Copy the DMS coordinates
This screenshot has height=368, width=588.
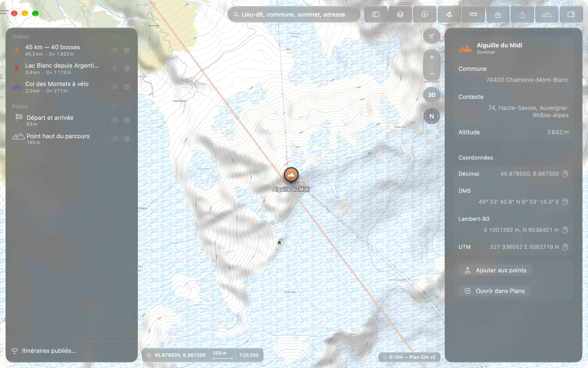[565, 202]
